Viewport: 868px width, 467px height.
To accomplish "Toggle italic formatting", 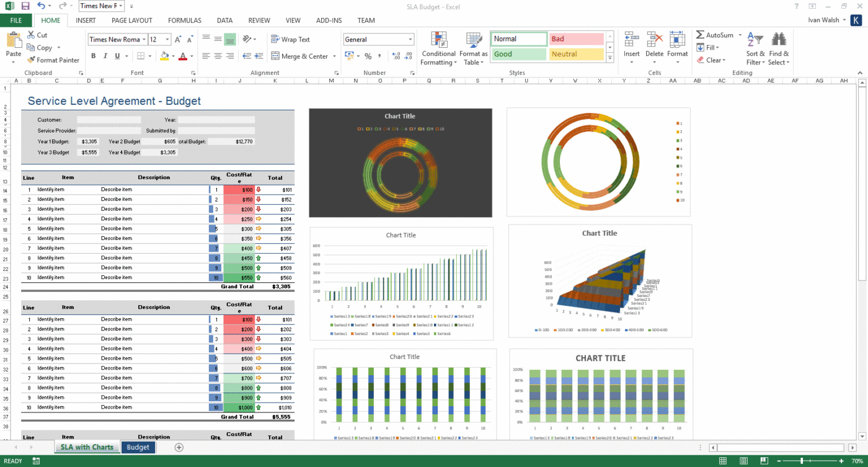I will [105, 55].
